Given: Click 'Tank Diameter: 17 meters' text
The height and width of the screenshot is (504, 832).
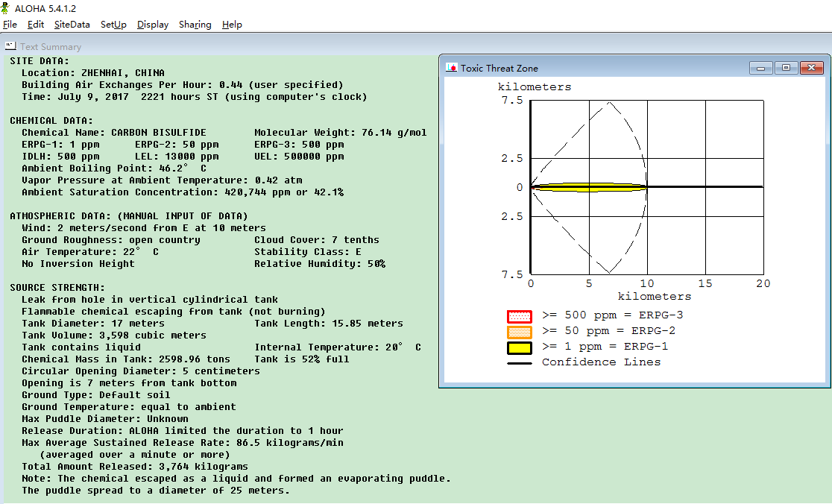Looking at the screenshot, I should pos(93,324).
